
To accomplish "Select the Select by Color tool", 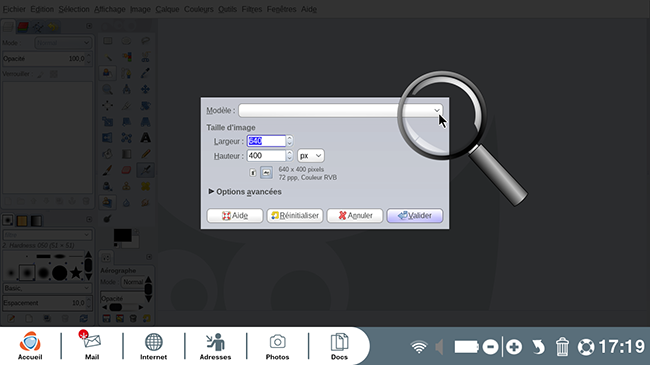I will tap(126, 57).
